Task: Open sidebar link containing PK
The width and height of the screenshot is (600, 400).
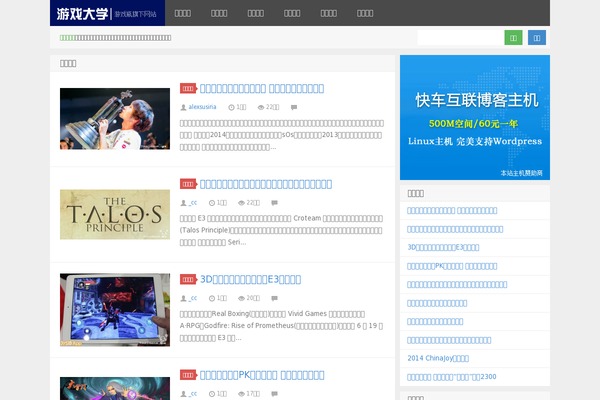Action: [x=452, y=266]
